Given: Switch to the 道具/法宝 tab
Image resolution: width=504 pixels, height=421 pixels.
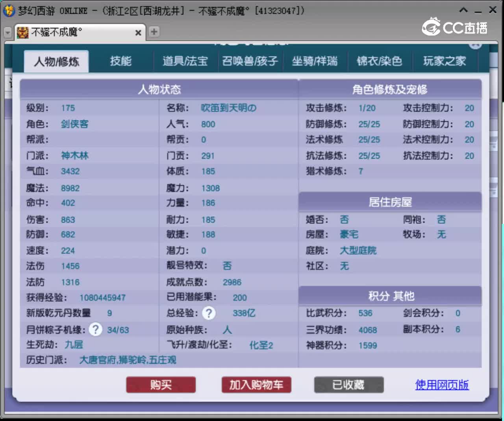Looking at the screenshot, I should click(185, 61).
